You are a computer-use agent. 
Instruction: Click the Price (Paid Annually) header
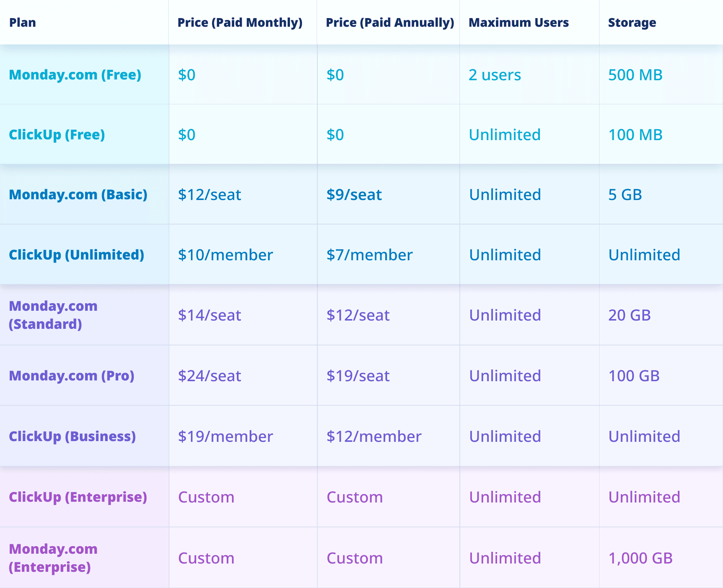[390, 23]
